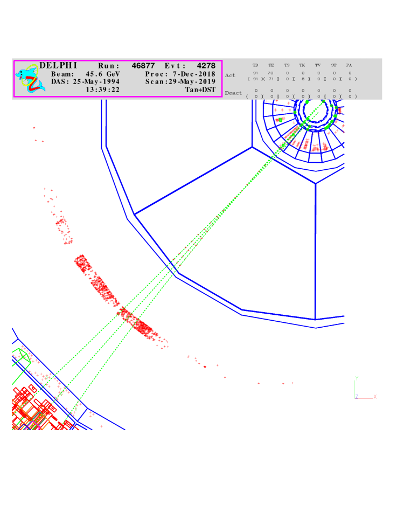Click the Scan date 29-May-2019
The height and width of the screenshot is (532, 411).
[192, 82]
